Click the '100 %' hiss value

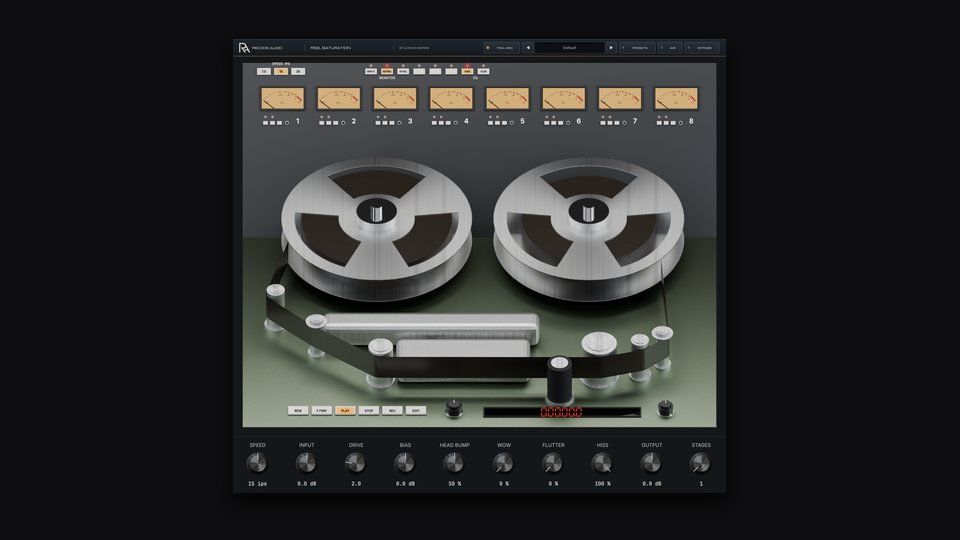(x=602, y=484)
